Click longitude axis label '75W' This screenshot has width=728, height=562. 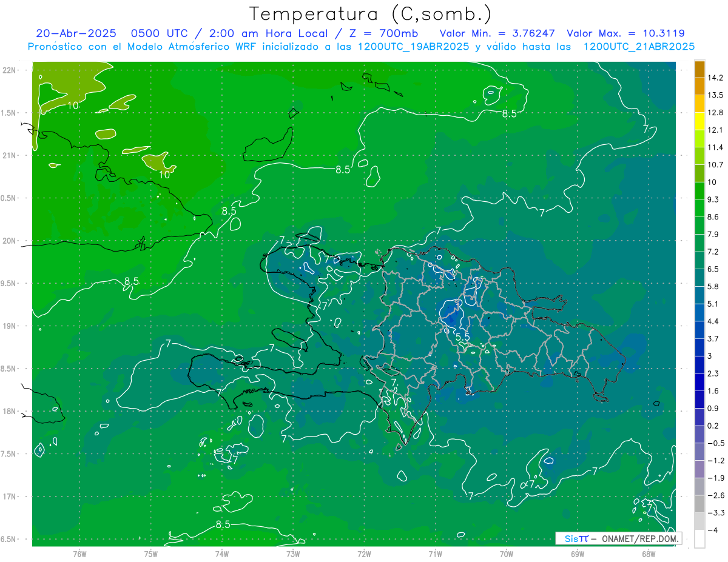tap(151, 554)
